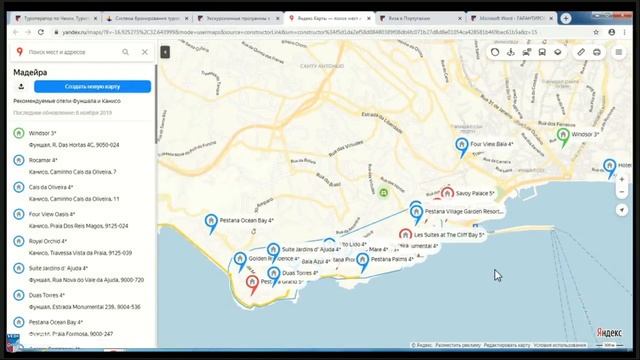Image resolution: width=640 pixels, height=360 pixels.
Task: Show public transport bus icon layer
Action: pos(542,52)
